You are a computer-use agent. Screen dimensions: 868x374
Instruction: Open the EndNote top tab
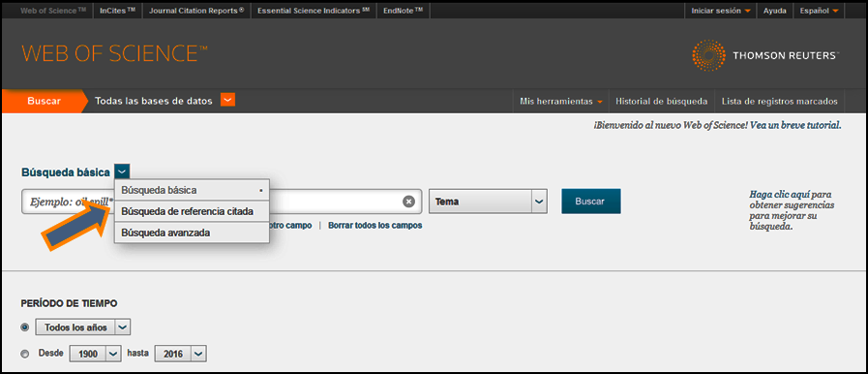tap(403, 11)
